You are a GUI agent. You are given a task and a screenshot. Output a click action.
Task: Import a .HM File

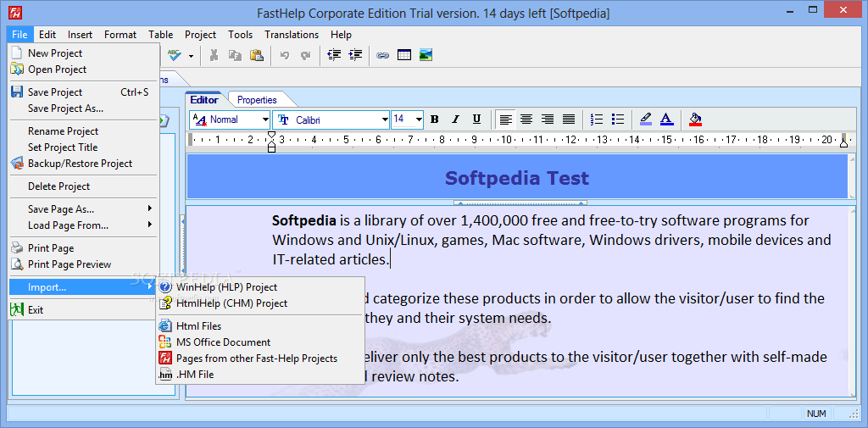[260, 375]
